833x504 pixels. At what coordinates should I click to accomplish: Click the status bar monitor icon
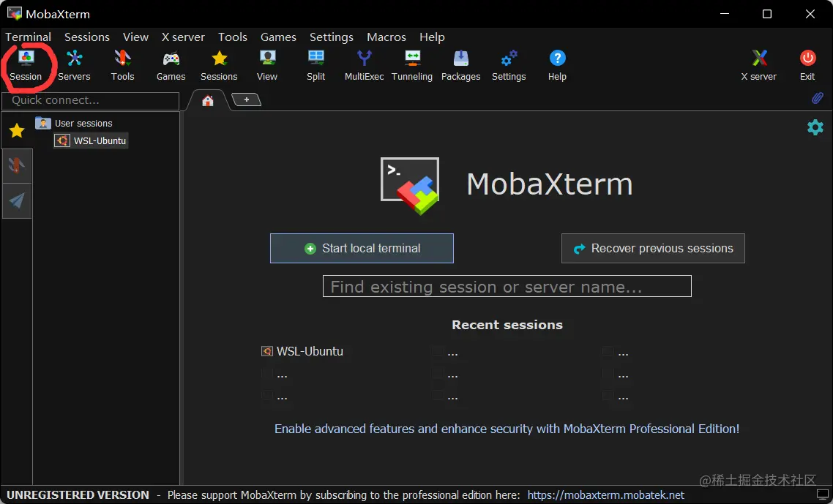click(x=822, y=495)
